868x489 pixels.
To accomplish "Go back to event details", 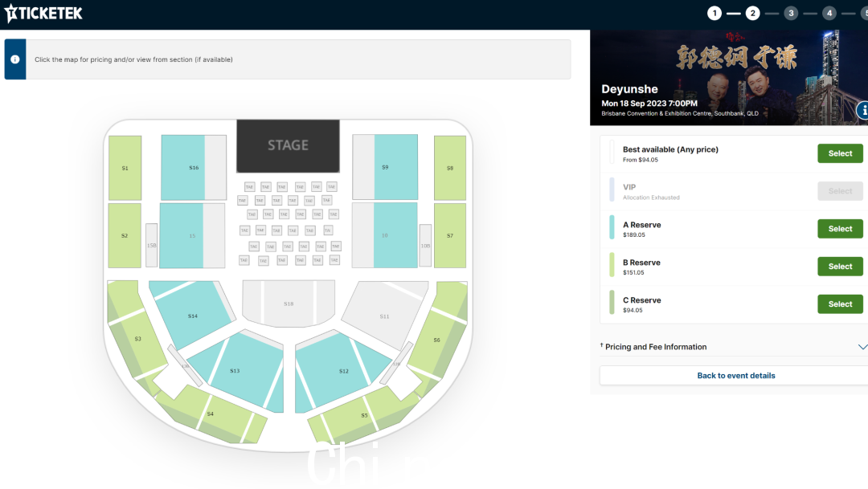I will click(735, 376).
